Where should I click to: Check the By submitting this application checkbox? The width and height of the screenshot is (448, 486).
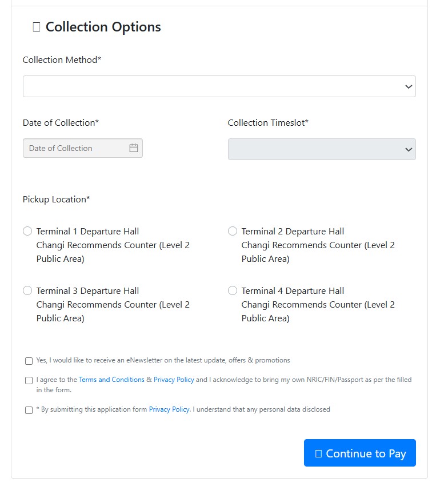29,411
